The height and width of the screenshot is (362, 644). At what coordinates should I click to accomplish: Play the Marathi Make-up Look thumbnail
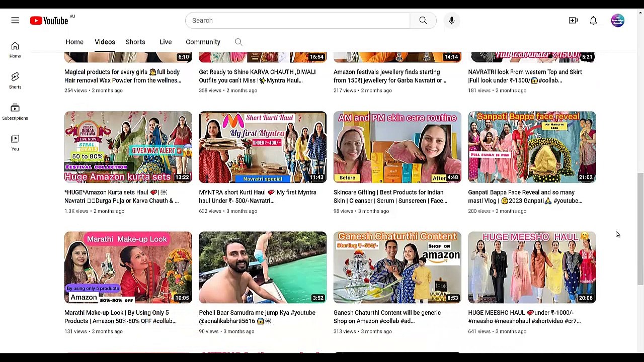(x=128, y=267)
